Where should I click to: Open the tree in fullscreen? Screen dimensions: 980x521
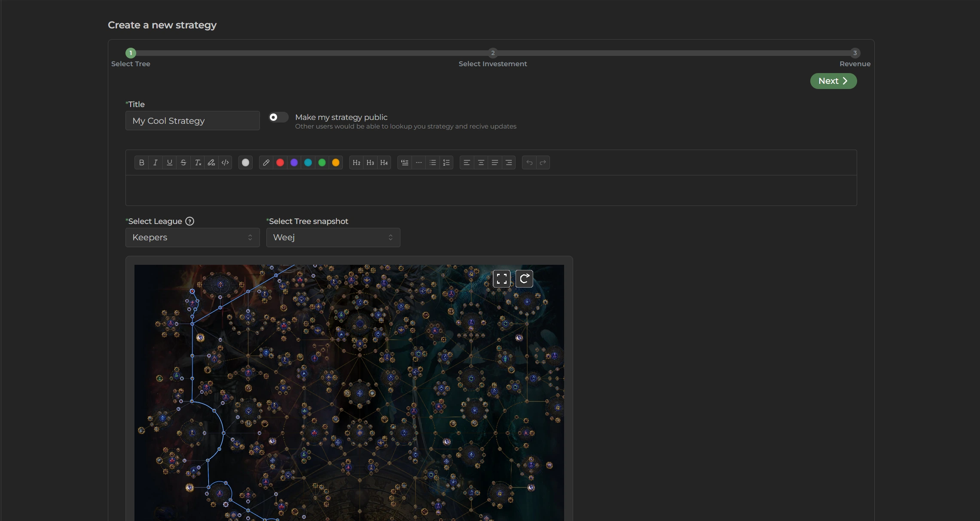coord(501,279)
